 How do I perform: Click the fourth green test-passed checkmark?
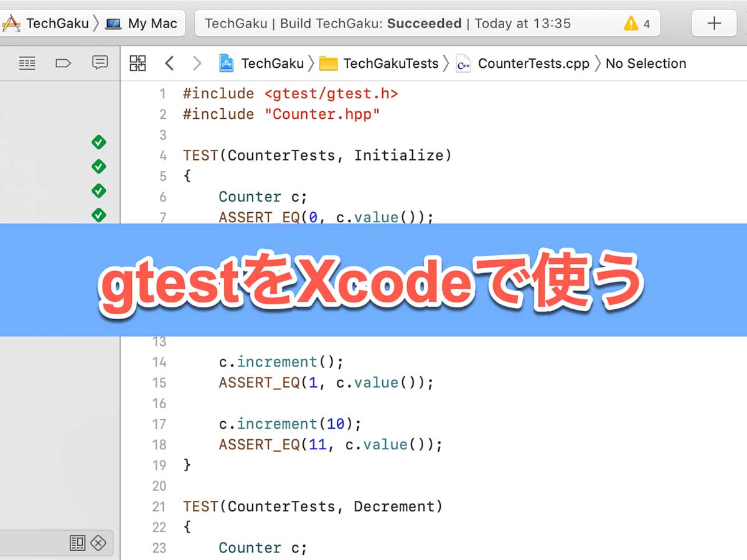tap(98, 215)
